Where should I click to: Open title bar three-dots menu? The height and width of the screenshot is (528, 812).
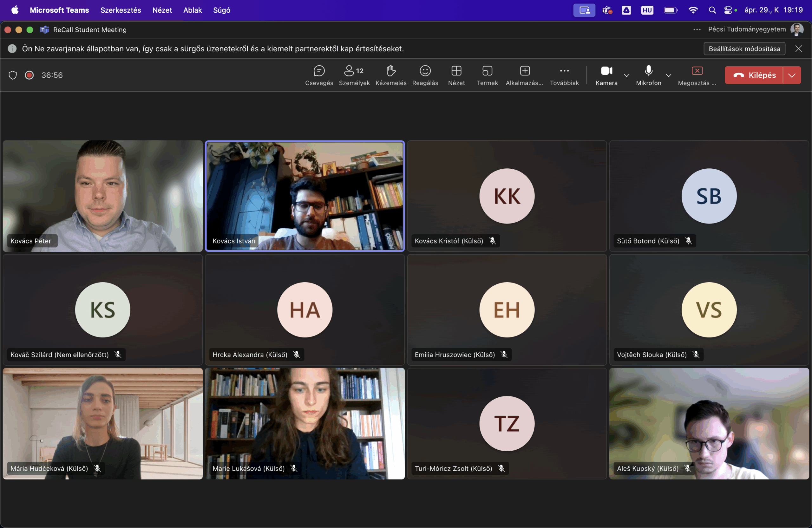[697, 30]
